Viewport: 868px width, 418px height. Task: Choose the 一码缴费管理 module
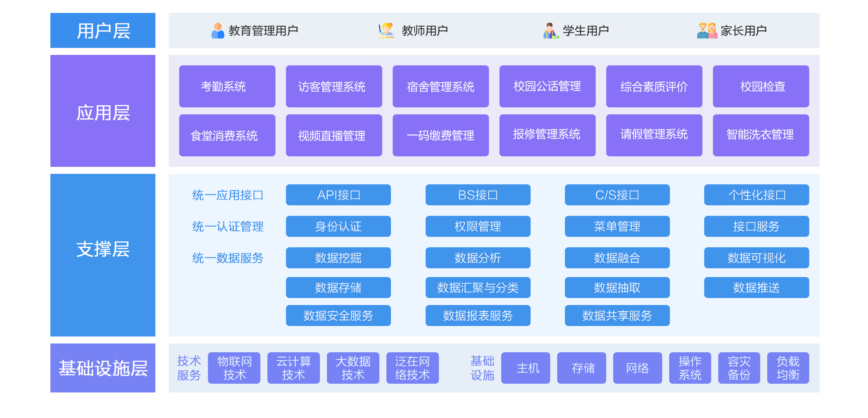441,135
